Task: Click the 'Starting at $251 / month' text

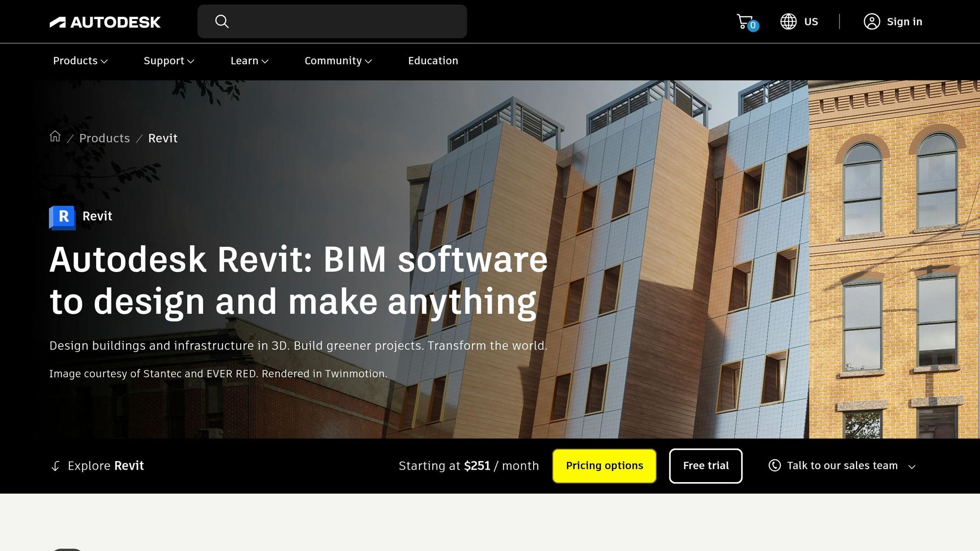Action: pyautogui.click(x=468, y=466)
